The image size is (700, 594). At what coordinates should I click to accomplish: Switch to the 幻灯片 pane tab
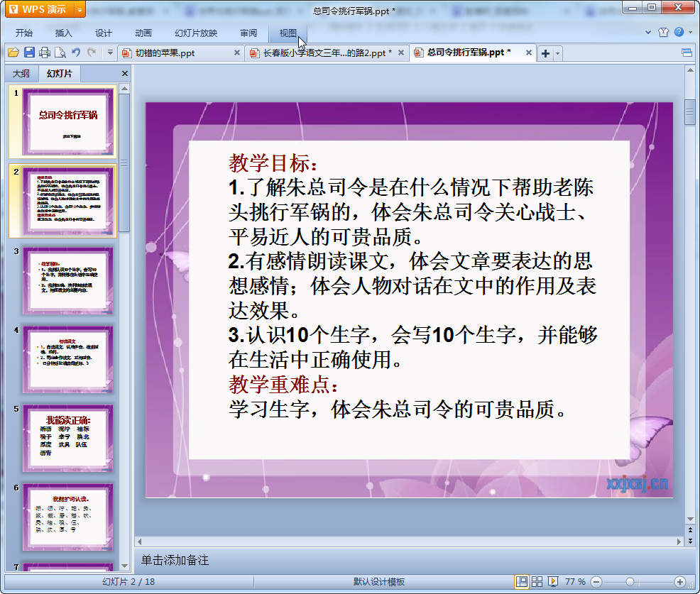60,74
